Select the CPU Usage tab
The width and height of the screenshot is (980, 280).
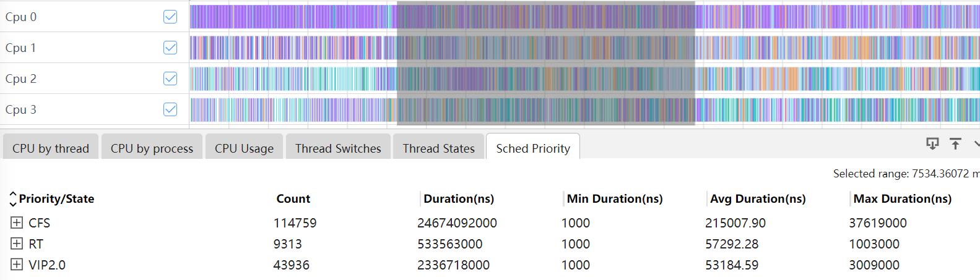point(244,148)
